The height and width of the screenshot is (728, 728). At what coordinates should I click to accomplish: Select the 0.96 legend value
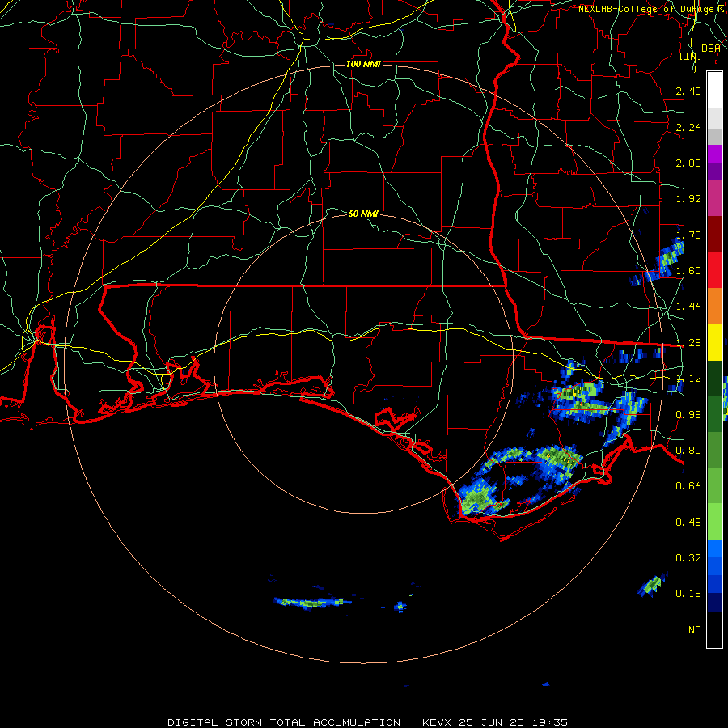[688, 415]
